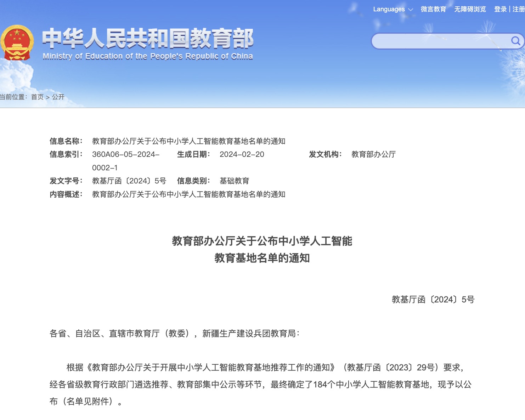Select 基础教育 category value

(235, 181)
